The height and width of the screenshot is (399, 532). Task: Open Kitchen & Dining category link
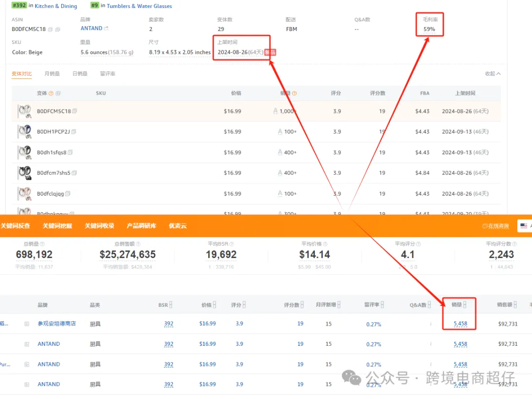(x=56, y=6)
